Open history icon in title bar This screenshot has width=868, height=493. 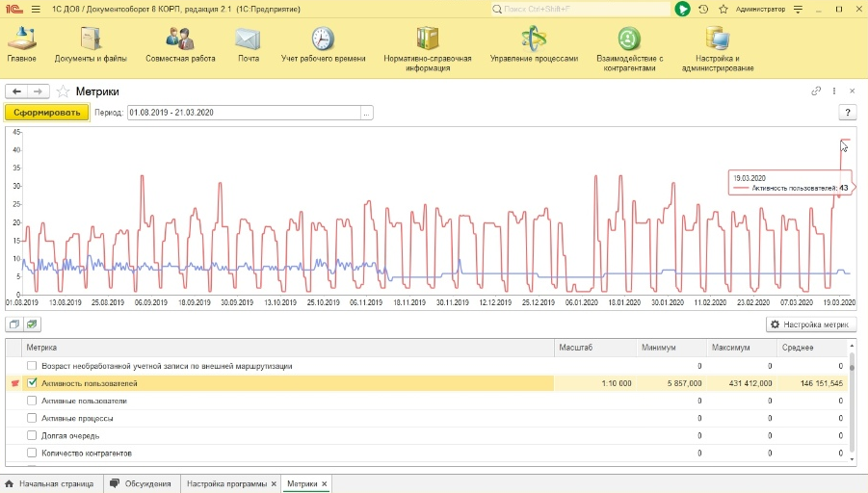[x=703, y=9]
